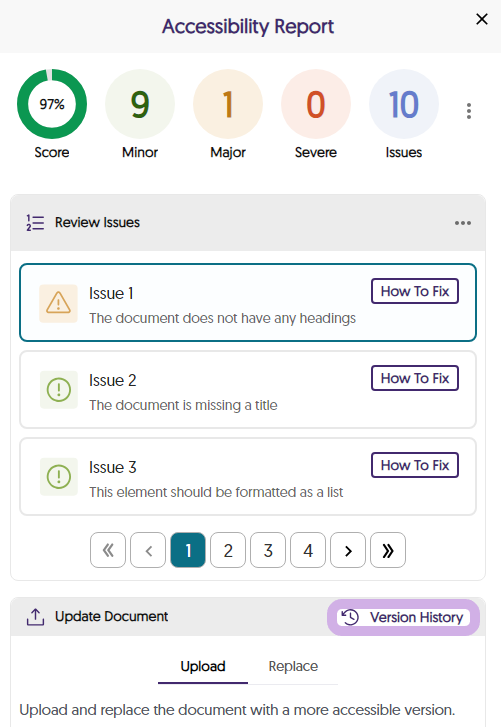
Task: Click the Issue 1 warning triangle icon
Action: [x=58, y=303]
